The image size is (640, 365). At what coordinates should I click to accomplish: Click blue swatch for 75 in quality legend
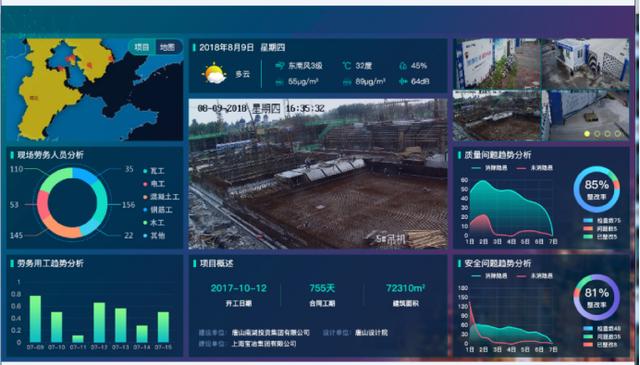tap(588, 221)
